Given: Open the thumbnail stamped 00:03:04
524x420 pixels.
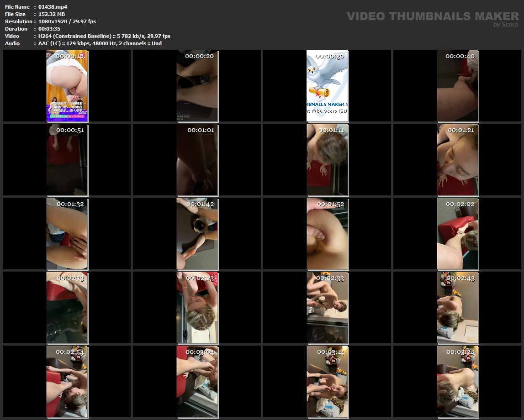Looking at the screenshot, I should pyautogui.click(x=197, y=382).
